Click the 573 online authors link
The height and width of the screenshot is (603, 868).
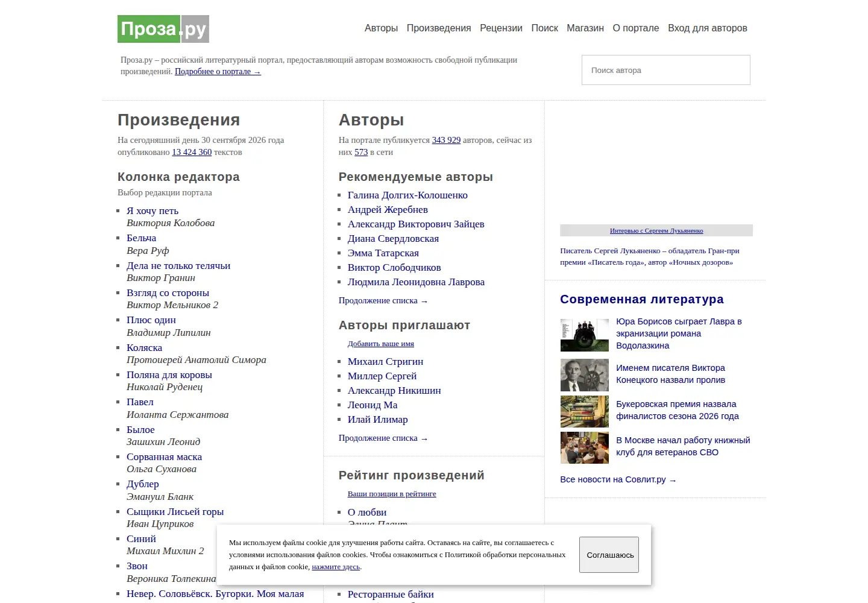click(x=361, y=152)
